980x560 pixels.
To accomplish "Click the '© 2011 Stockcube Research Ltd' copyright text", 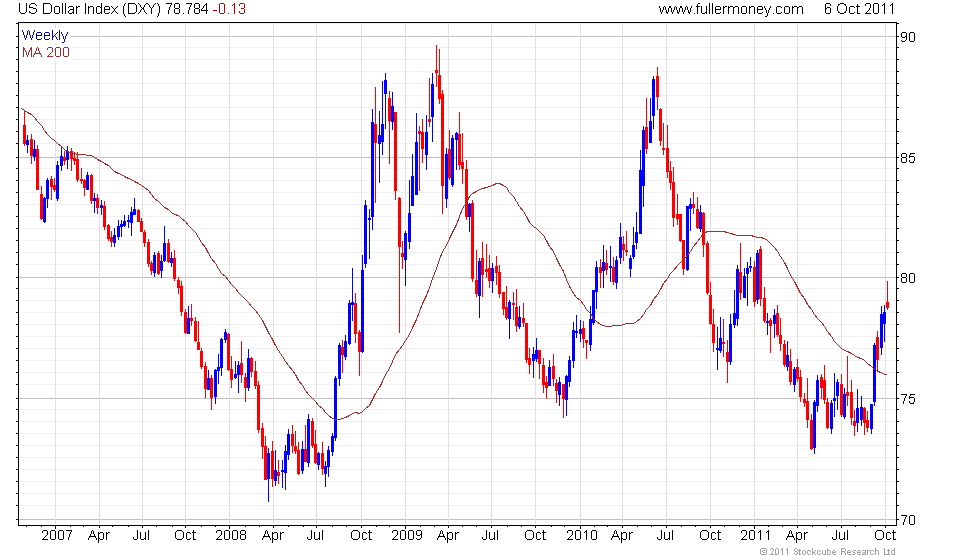I will pyautogui.click(x=828, y=552).
